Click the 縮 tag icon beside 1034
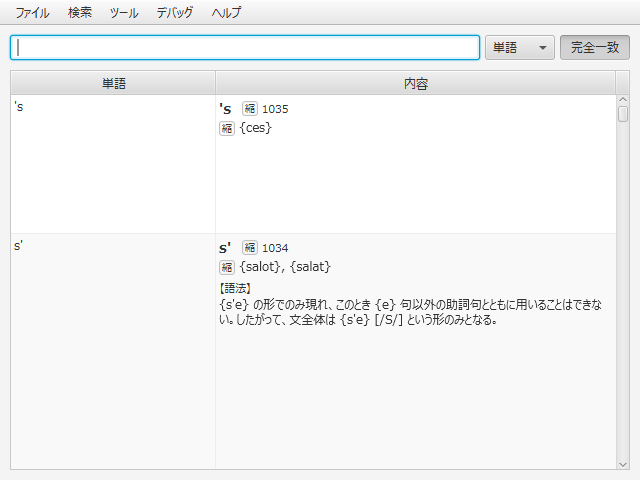 (250, 248)
